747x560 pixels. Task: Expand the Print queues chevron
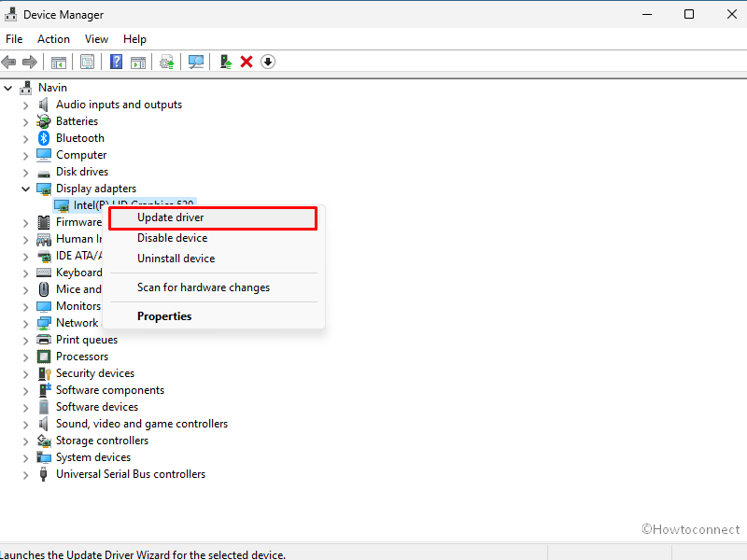[x=26, y=341]
